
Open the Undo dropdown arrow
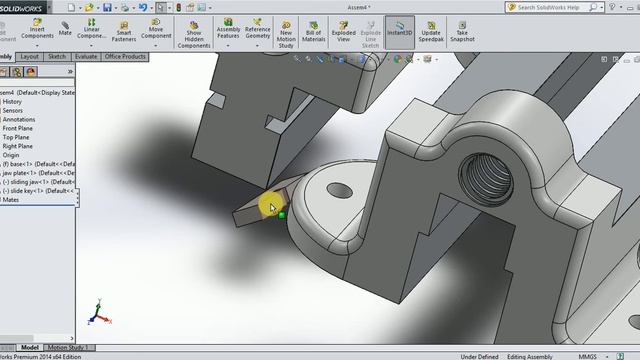(151, 8)
